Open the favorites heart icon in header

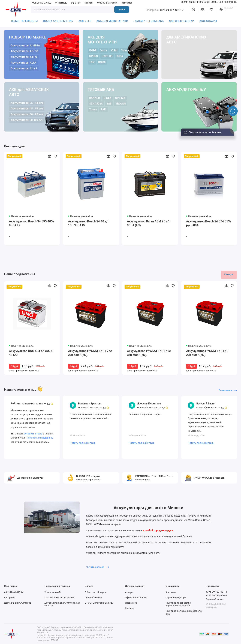(x=212, y=10)
